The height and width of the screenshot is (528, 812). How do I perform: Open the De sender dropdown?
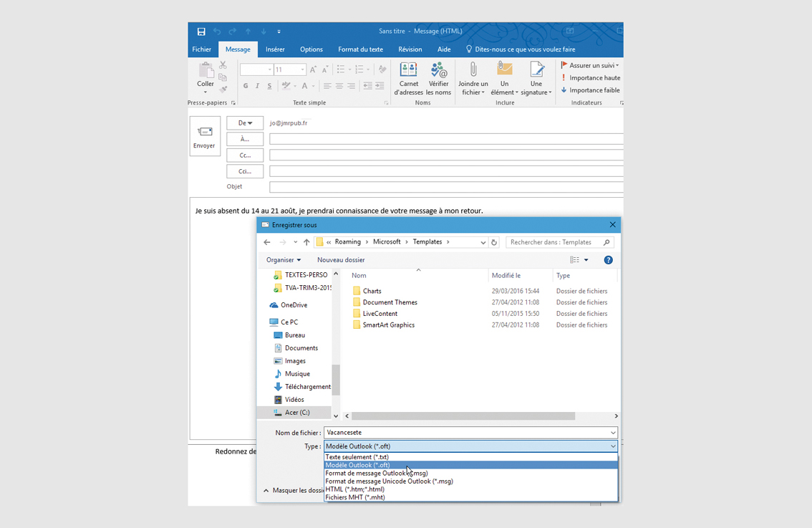click(x=245, y=123)
